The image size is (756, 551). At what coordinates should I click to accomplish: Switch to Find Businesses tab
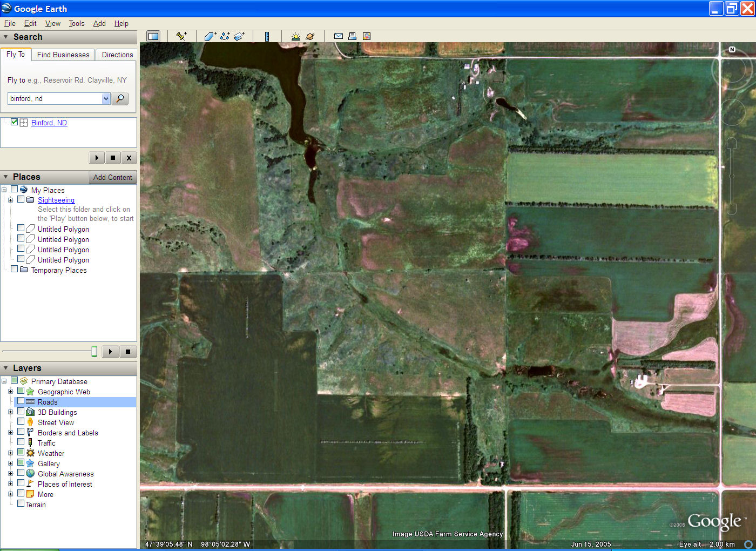click(x=63, y=55)
